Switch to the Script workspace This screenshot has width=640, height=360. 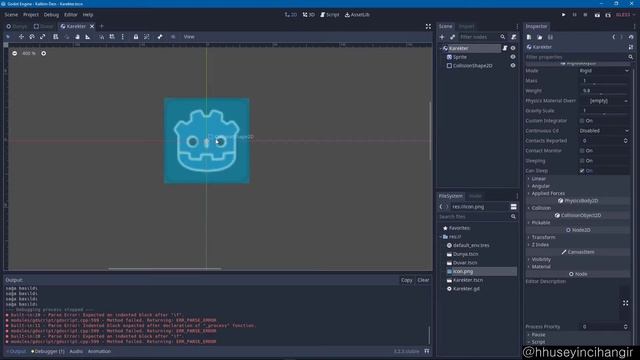pos(330,15)
